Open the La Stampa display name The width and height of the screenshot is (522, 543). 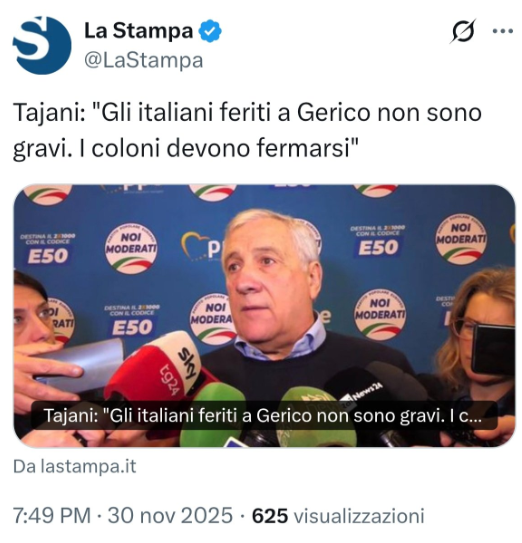point(139,30)
